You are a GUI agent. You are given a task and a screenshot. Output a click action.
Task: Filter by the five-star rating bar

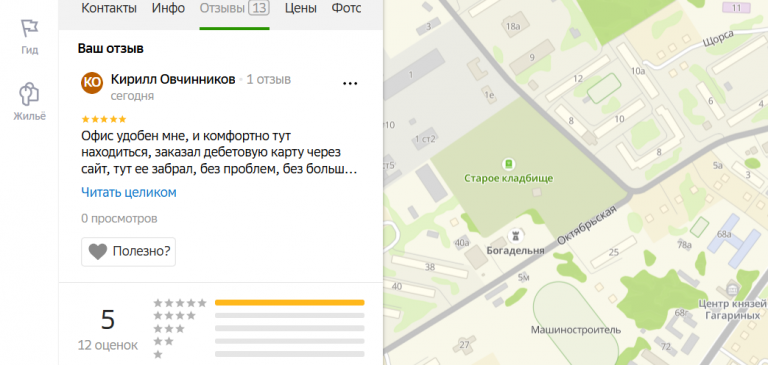point(289,303)
